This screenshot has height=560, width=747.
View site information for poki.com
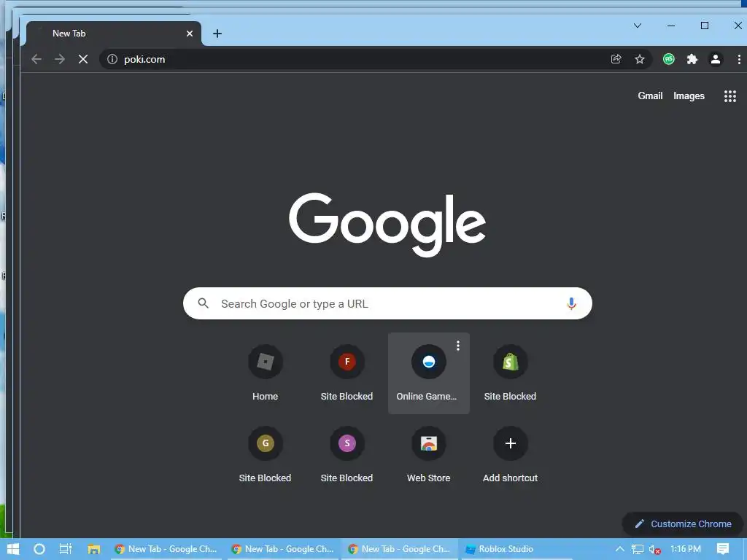tap(112, 59)
